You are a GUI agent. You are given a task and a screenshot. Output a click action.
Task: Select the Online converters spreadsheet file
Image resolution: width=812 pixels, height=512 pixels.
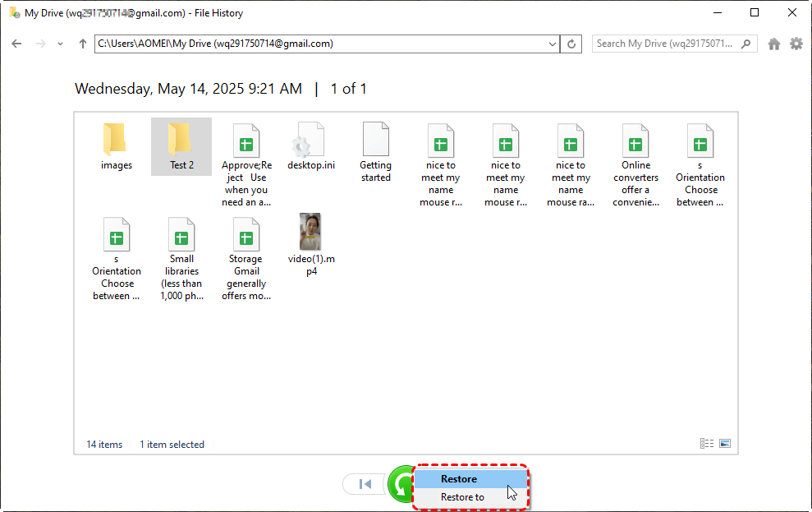[635, 165]
